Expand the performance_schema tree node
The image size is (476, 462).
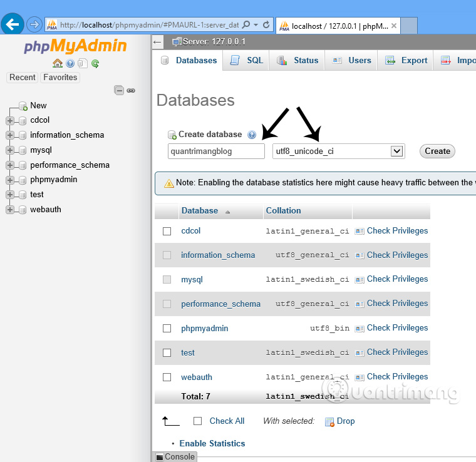click(x=10, y=165)
